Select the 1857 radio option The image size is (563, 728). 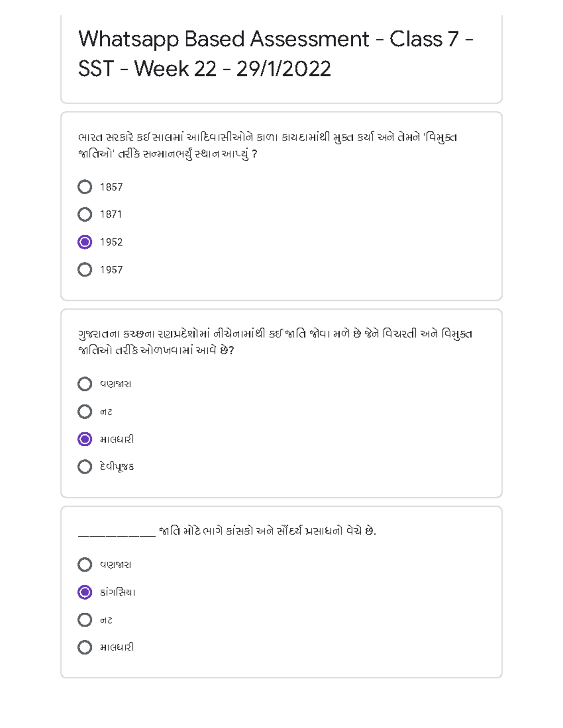(x=84, y=187)
